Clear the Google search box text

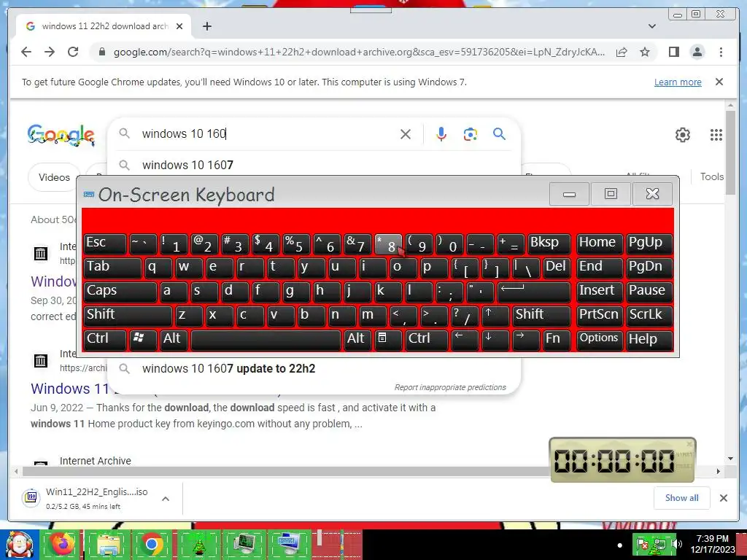406,134
